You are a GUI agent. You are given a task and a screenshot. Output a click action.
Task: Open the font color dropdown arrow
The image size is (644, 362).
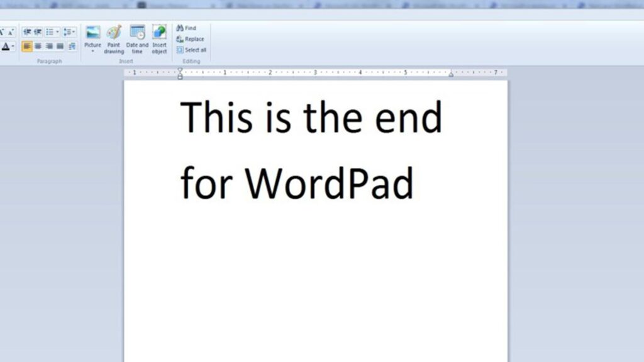13,46
